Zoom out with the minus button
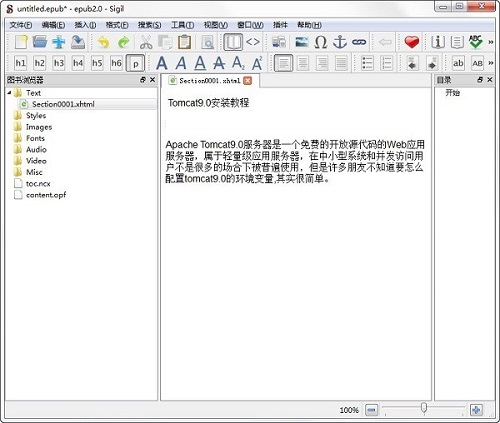 pyautogui.click(x=372, y=410)
